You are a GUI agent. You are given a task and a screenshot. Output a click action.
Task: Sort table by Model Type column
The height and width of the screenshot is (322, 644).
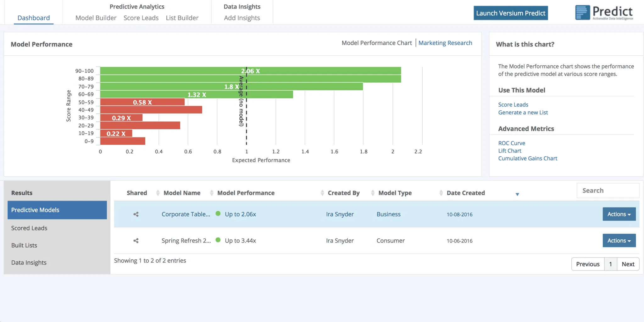tap(395, 193)
